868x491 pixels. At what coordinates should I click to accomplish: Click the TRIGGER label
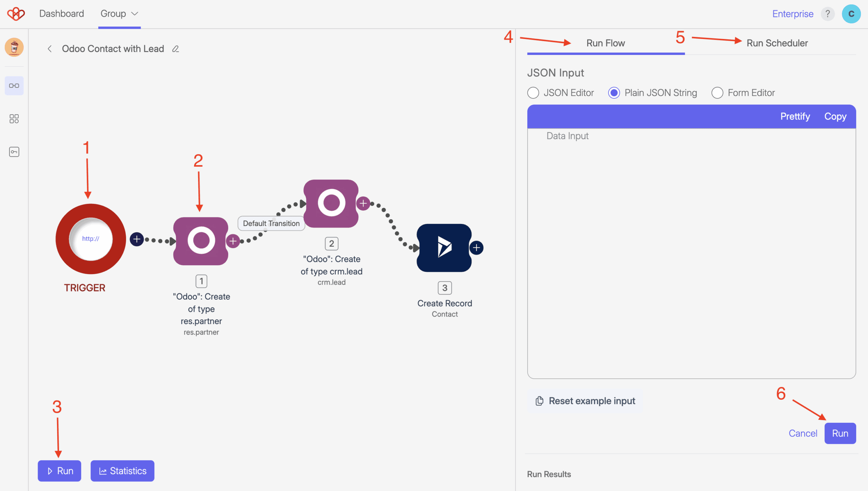tap(85, 288)
